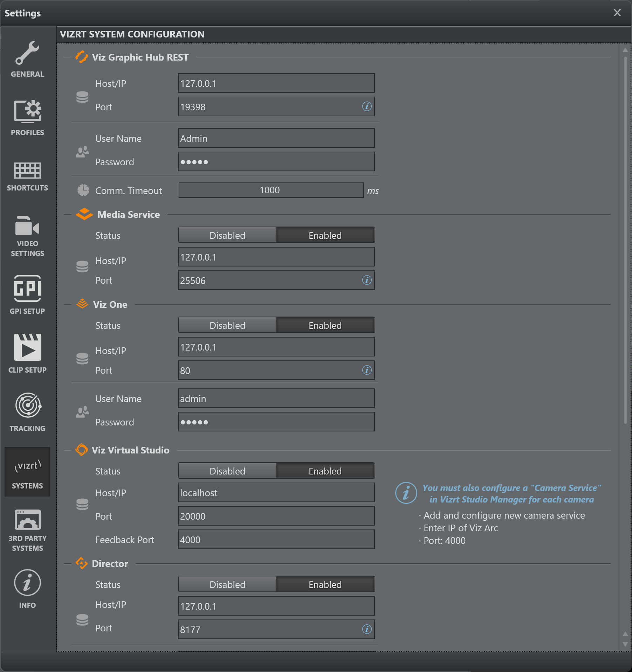Click the Viz One database icon
632x672 pixels.
pos(82,359)
